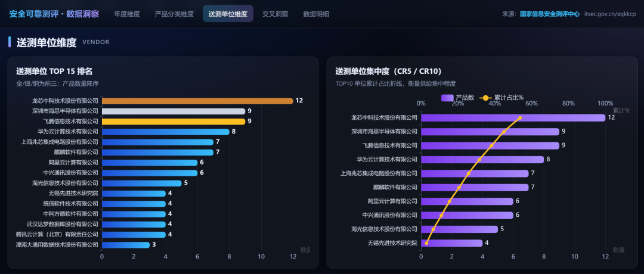
Task: Select the 华为云计算 blue bar in TOP 15
Action: (x=166, y=132)
